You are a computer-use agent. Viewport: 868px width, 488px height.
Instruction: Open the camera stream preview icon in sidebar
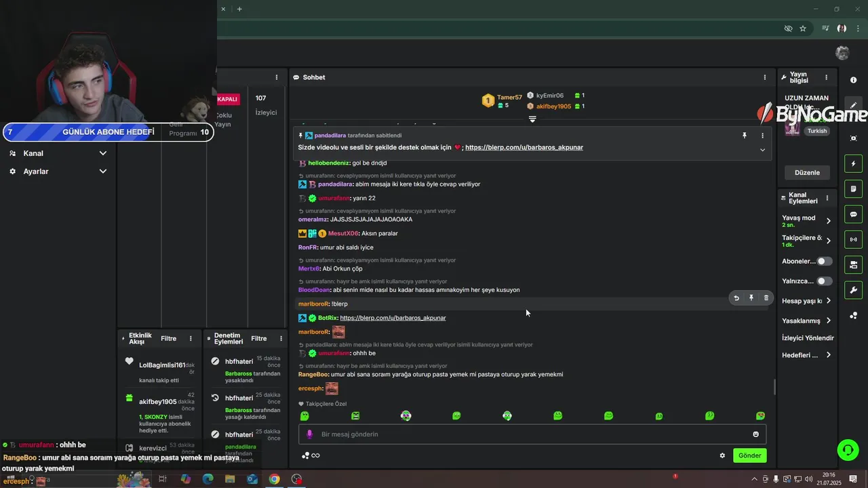pos(853,264)
